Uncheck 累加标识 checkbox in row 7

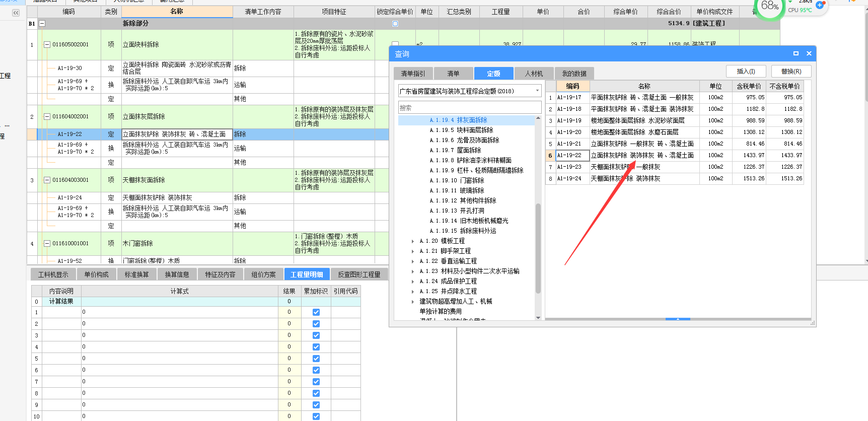point(316,382)
